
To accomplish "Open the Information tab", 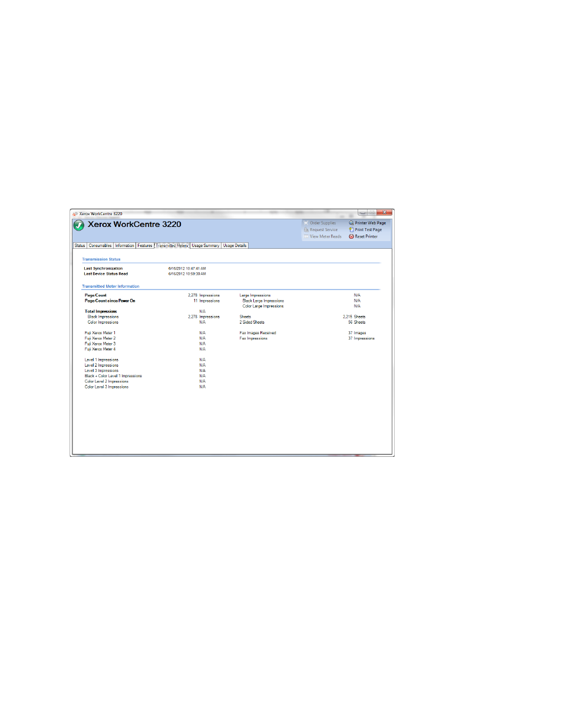I will pos(124,245).
